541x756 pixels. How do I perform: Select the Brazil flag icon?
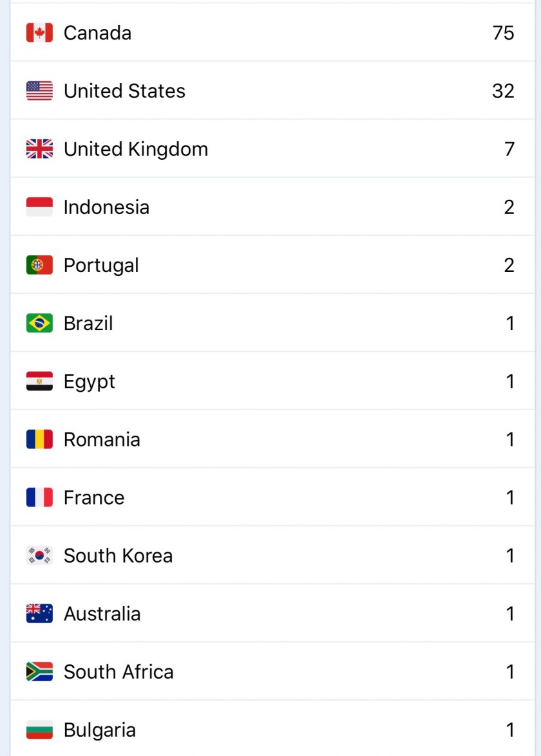(39, 323)
